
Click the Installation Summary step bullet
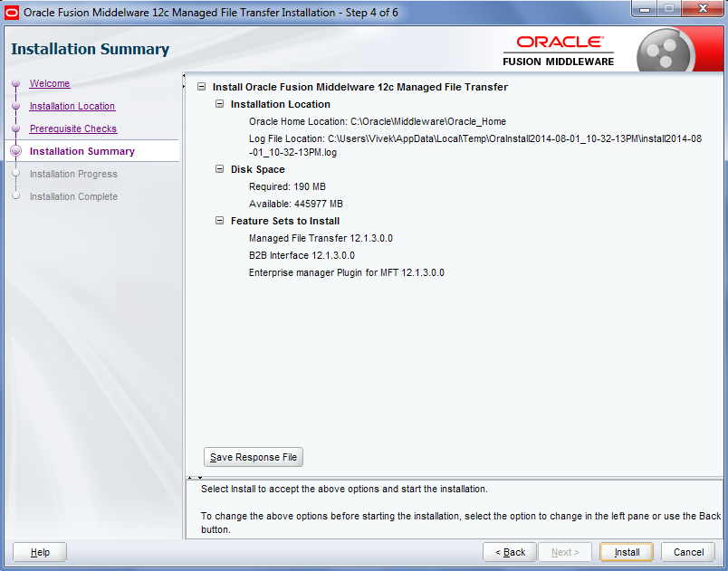click(16, 151)
